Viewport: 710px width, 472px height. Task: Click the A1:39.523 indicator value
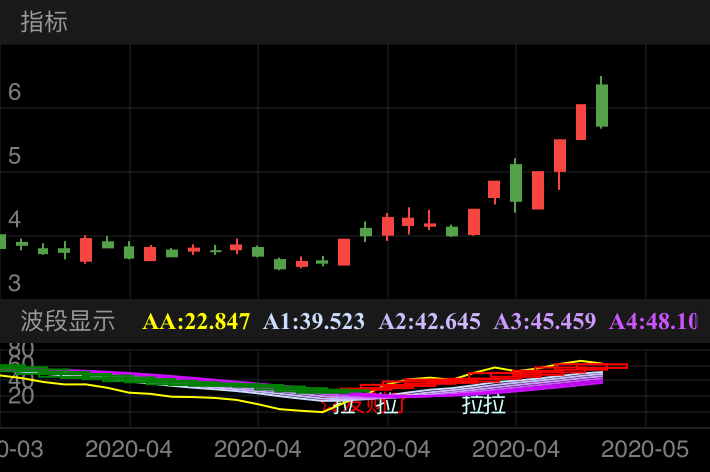point(314,321)
